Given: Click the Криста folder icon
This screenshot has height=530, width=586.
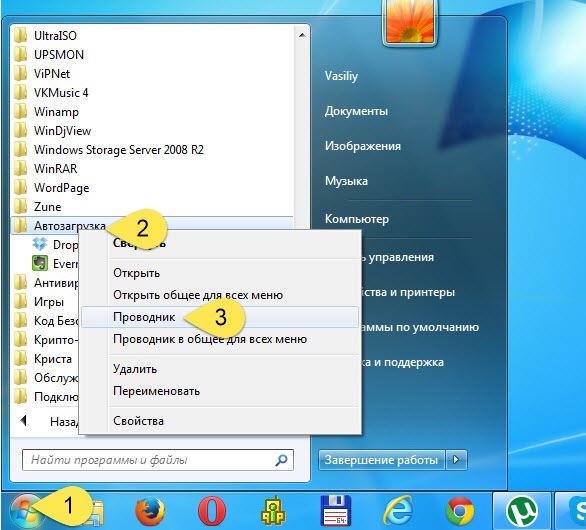Looking at the screenshot, I should tap(20, 359).
